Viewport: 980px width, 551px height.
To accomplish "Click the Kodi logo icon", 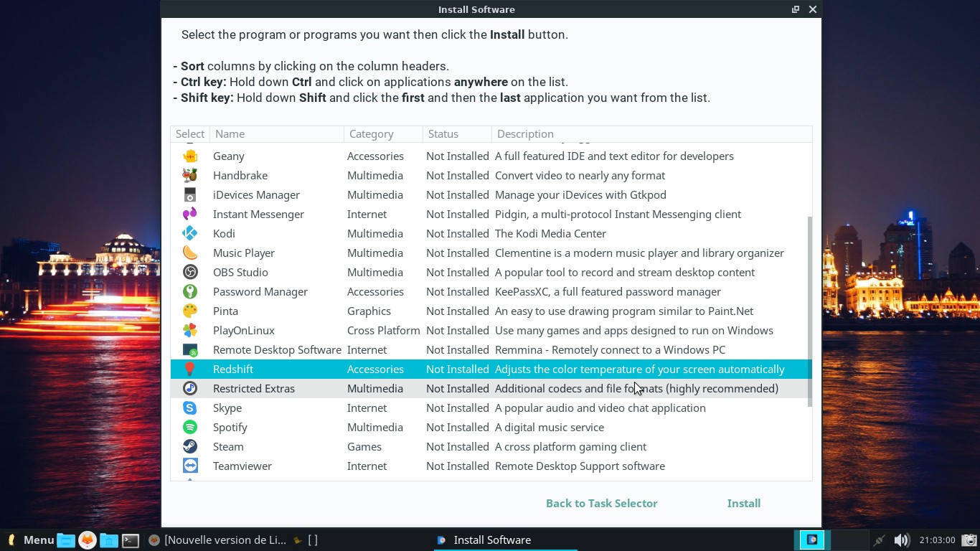I will [x=190, y=234].
